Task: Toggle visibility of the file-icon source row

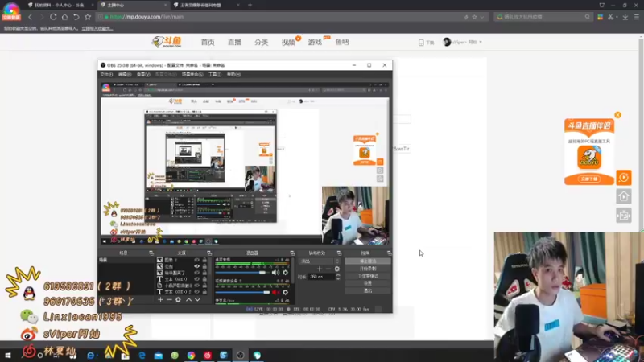Action: [x=196, y=286]
